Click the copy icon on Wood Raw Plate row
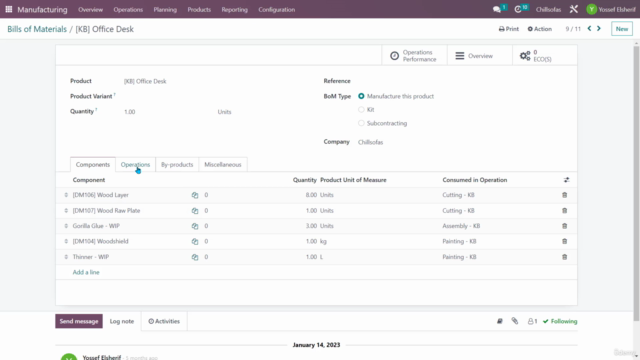Screen dimensions: 640x360 [195, 211]
